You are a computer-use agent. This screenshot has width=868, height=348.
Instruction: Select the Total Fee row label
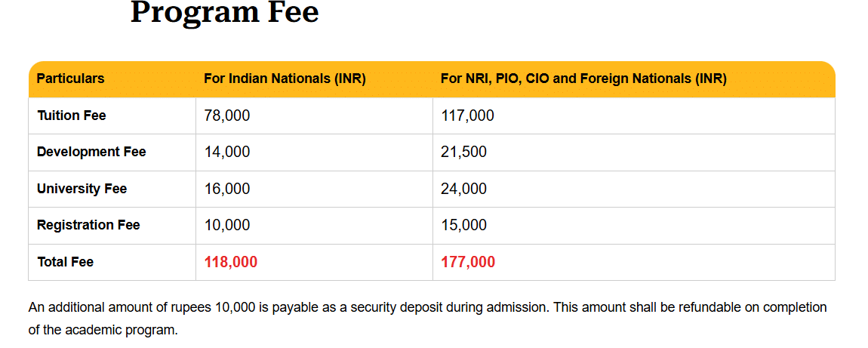tap(65, 262)
